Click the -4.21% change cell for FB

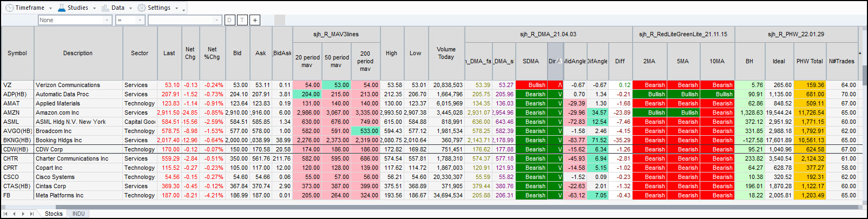212,195
